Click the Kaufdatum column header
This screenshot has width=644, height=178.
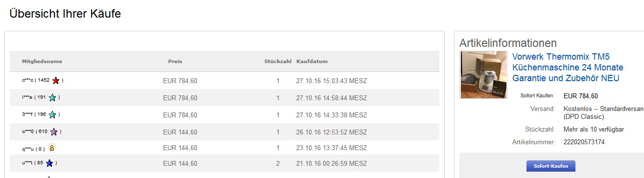(x=312, y=62)
